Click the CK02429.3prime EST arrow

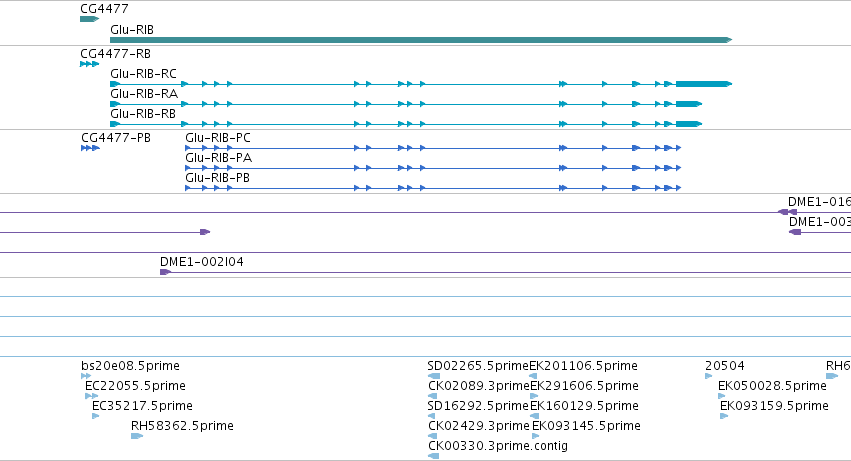click(x=433, y=436)
